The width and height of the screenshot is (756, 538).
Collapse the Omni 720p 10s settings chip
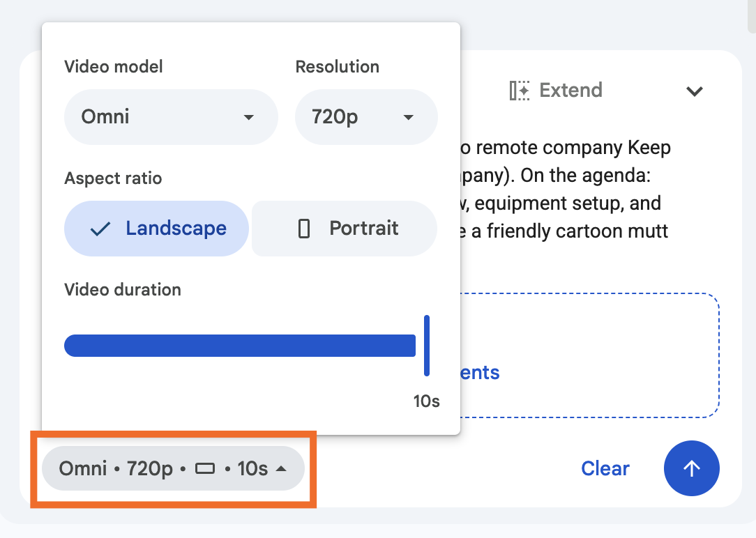click(173, 468)
